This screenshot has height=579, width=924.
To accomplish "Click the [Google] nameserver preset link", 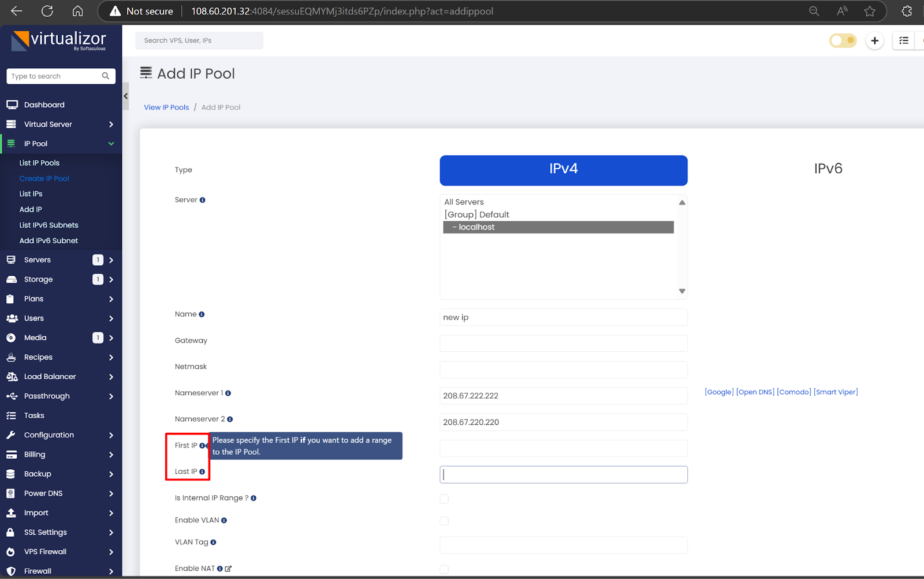I will [718, 392].
